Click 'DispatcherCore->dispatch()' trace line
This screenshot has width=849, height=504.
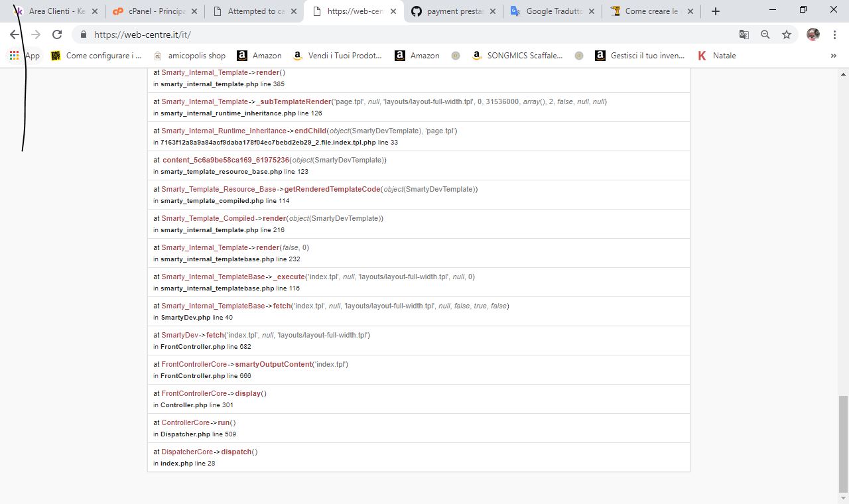206,452
